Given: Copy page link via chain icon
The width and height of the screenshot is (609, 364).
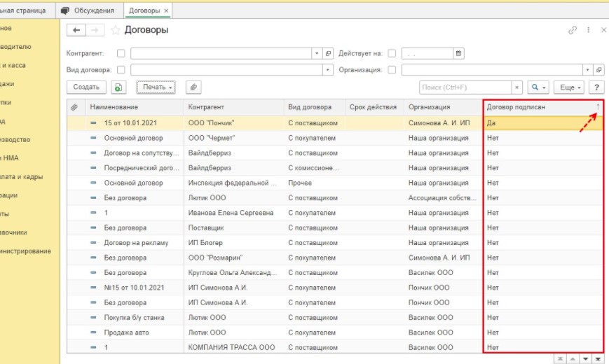Looking at the screenshot, I should (x=573, y=30).
